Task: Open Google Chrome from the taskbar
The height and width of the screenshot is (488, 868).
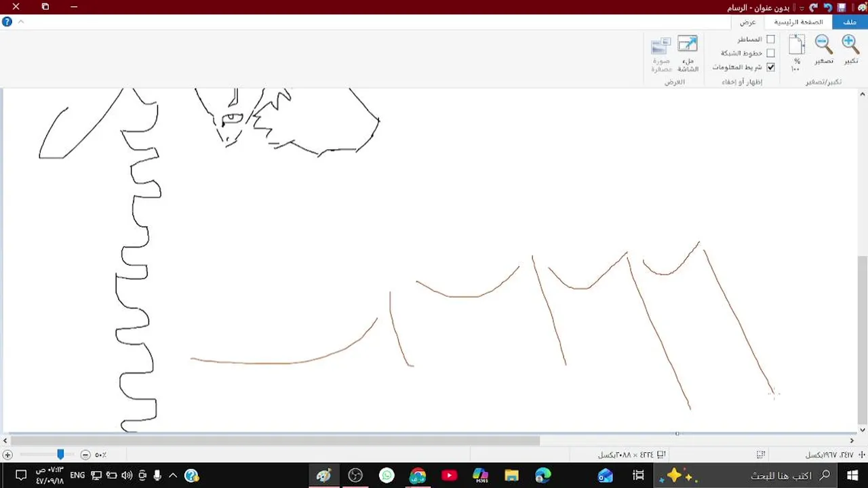Action: click(x=418, y=476)
